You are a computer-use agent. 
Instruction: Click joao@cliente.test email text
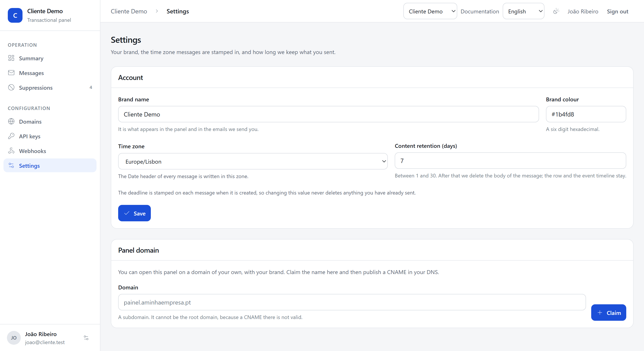(x=45, y=342)
